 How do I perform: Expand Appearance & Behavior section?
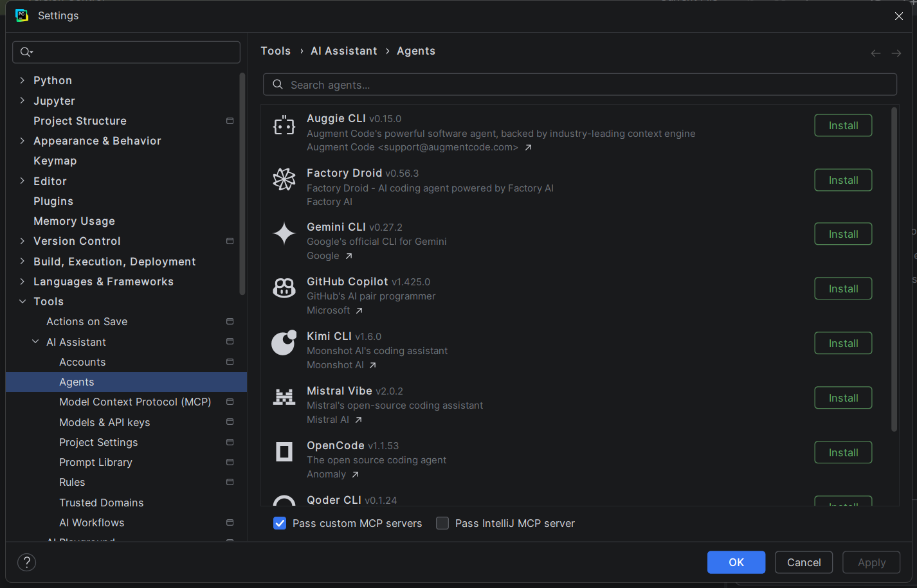[x=23, y=141]
